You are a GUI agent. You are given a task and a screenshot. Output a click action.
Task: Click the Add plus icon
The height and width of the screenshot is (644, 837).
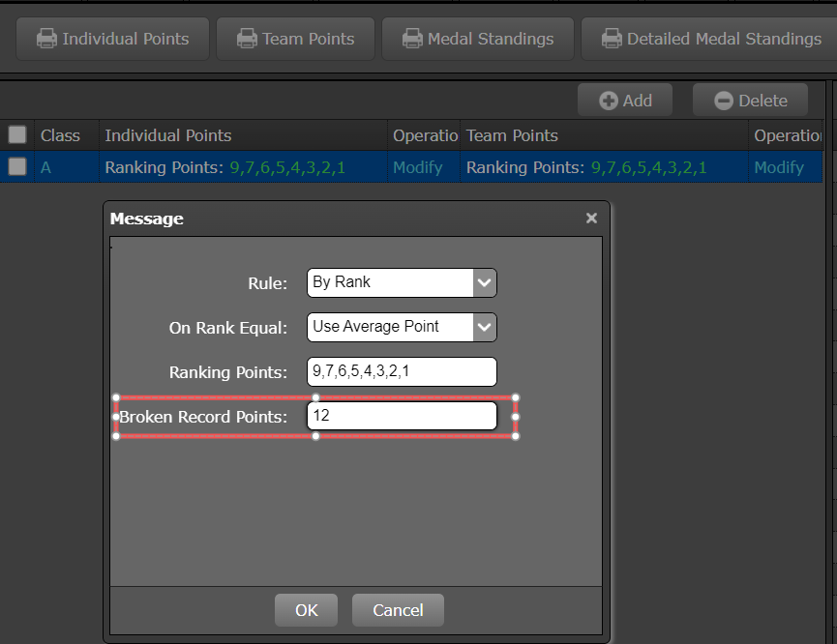(609, 101)
